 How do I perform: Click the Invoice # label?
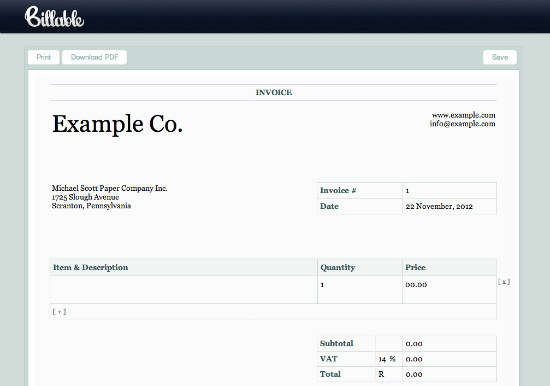coord(338,191)
